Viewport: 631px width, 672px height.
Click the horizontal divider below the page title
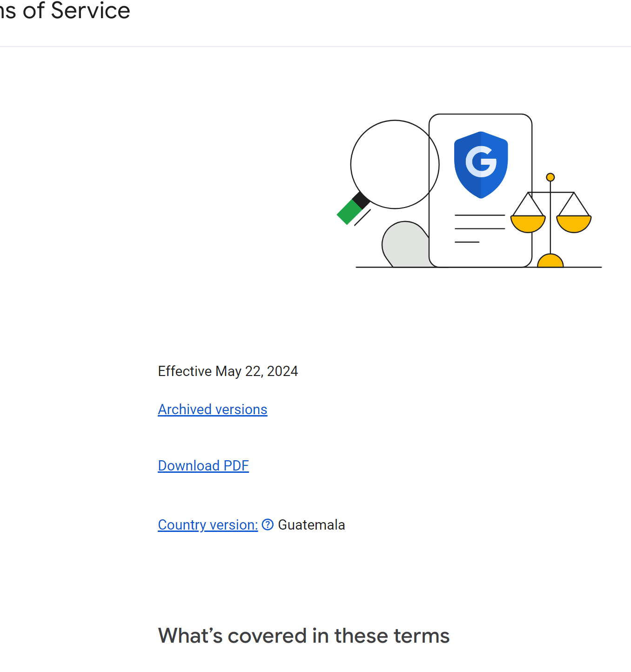[315, 47]
